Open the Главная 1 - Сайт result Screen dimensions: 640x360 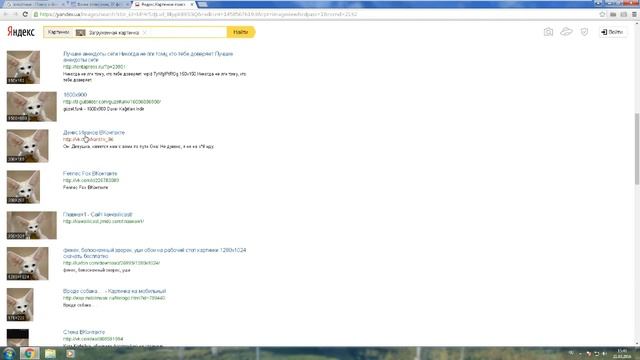98,214
